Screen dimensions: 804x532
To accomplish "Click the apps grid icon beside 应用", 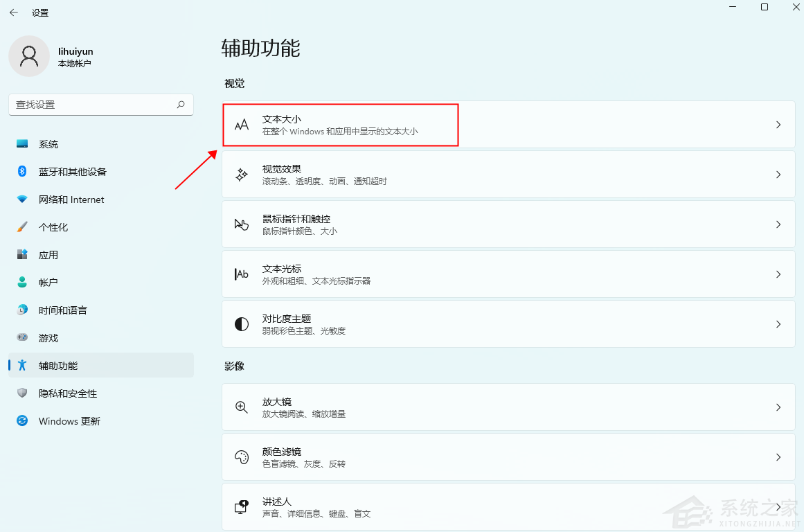I will (22, 254).
